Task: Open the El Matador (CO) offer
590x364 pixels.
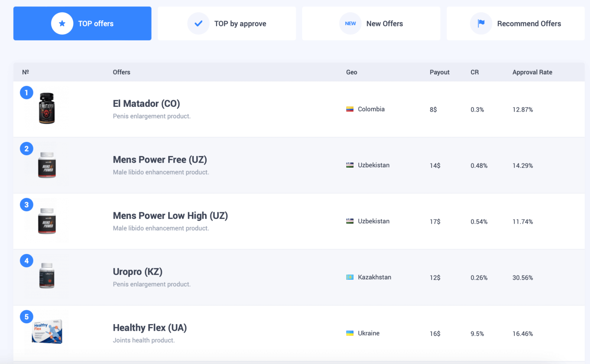Action: coord(146,104)
